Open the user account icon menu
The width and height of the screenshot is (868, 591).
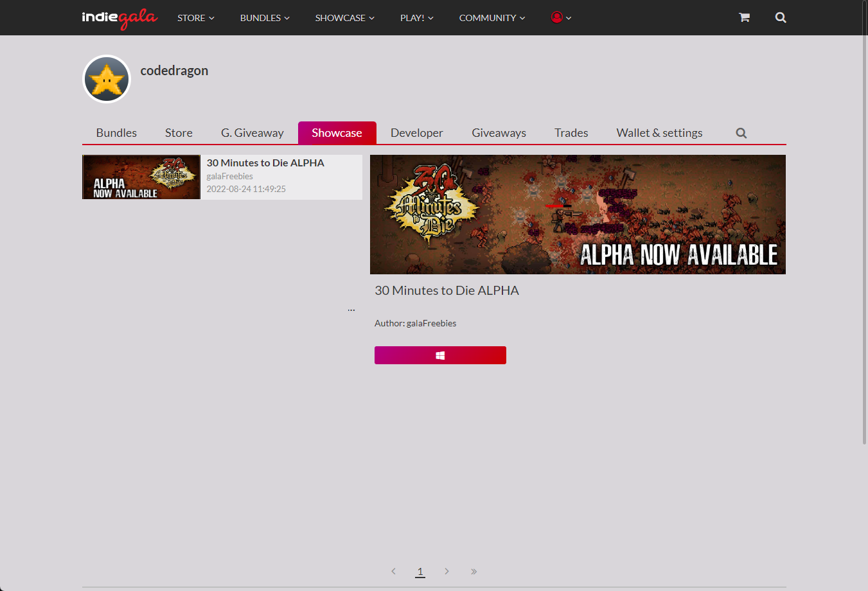pyautogui.click(x=561, y=17)
